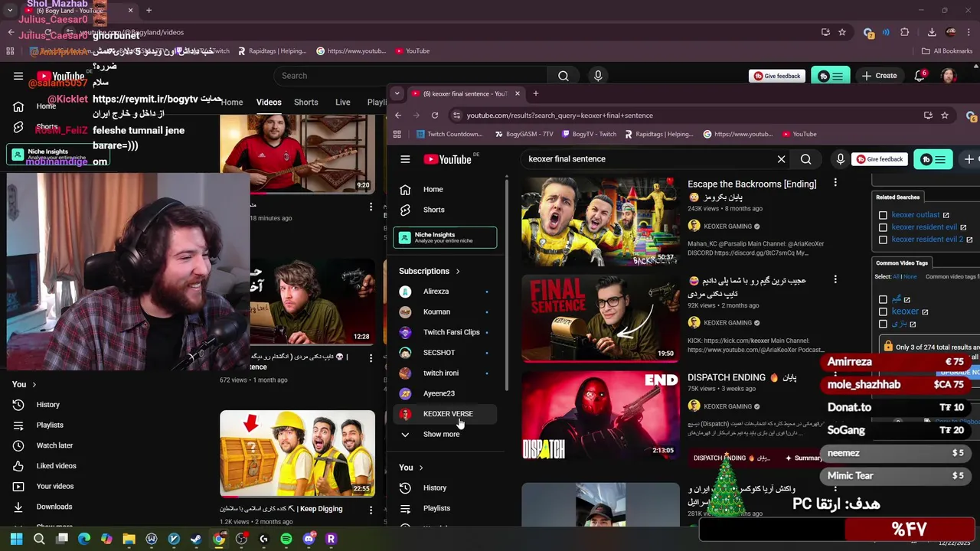The height and width of the screenshot is (551, 980).
Task: Open Microsoft Edge from the taskbar
Action: [x=84, y=539]
